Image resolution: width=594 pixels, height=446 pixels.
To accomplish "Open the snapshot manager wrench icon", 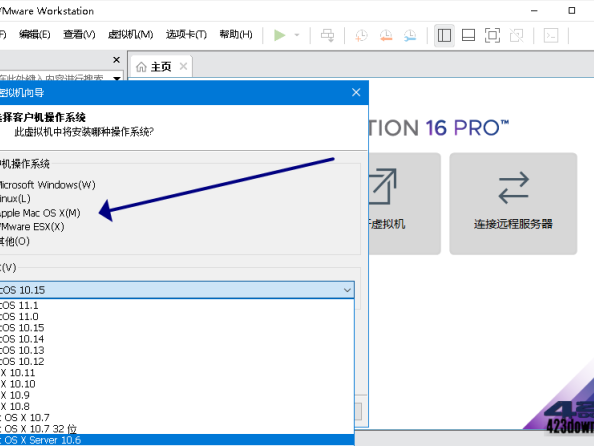I will [410, 35].
